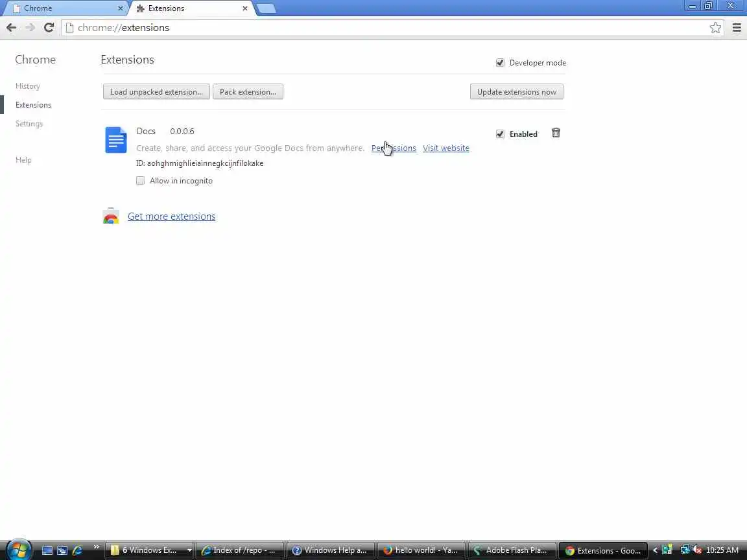Image resolution: width=747 pixels, height=560 pixels.
Task: Toggle the Developer mode checkbox
Action: tap(500, 63)
